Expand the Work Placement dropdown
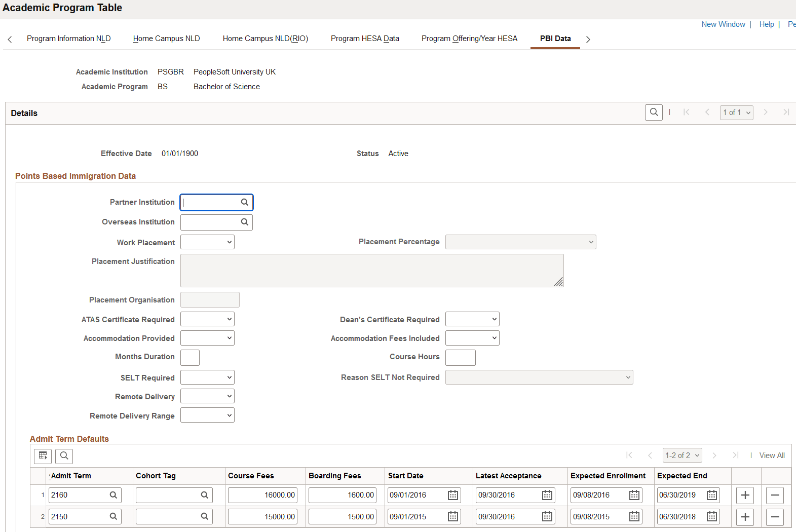 (208, 242)
